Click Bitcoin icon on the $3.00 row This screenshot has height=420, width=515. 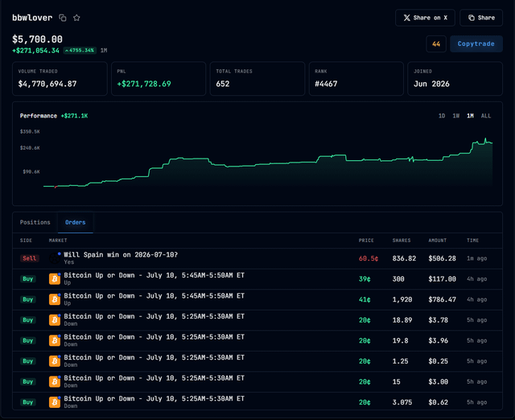(55, 381)
